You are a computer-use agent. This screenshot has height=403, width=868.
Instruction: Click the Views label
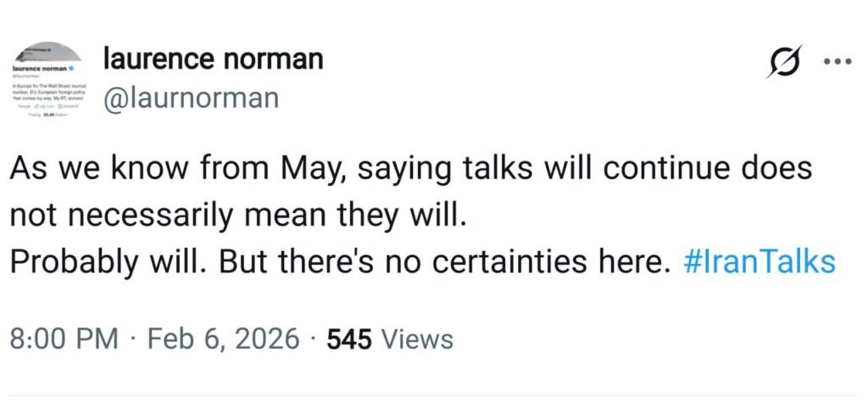click(417, 339)
